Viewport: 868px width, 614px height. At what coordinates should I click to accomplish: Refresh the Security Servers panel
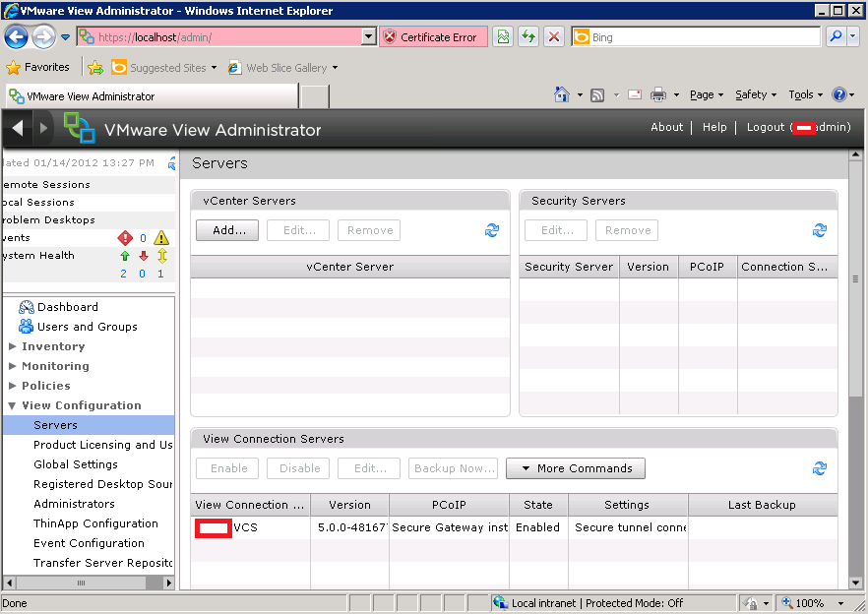click(x=819, y=230)
